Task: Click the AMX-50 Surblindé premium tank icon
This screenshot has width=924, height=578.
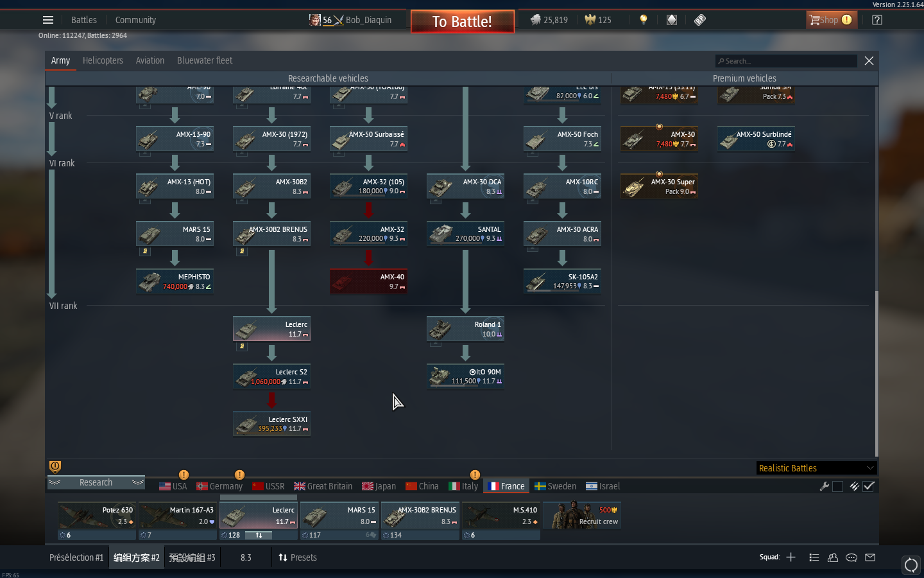Action: pyautogui.click(x=730, y=139)
